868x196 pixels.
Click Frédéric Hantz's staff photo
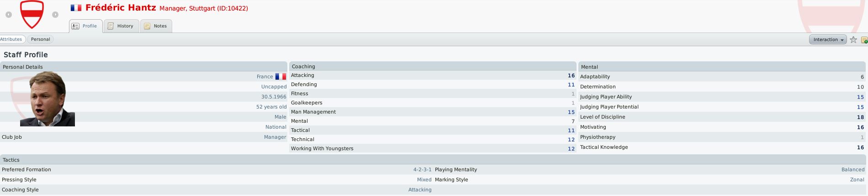(48, 99)
